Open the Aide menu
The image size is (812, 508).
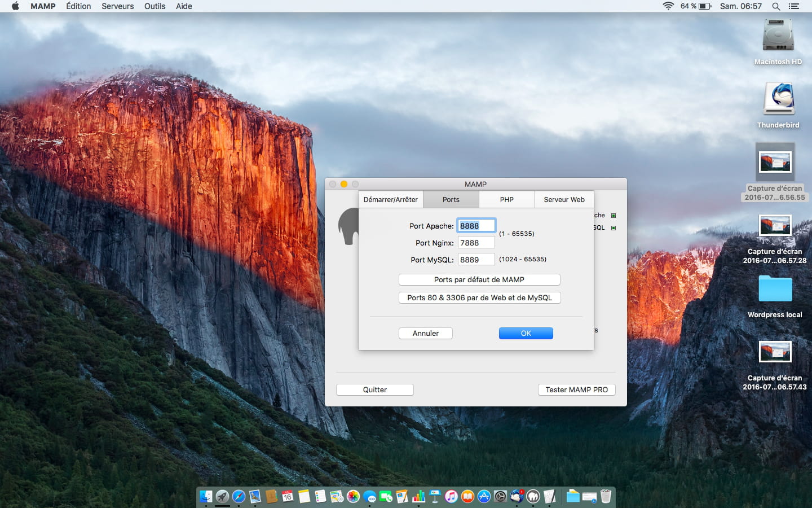click(x=184, y=6)
